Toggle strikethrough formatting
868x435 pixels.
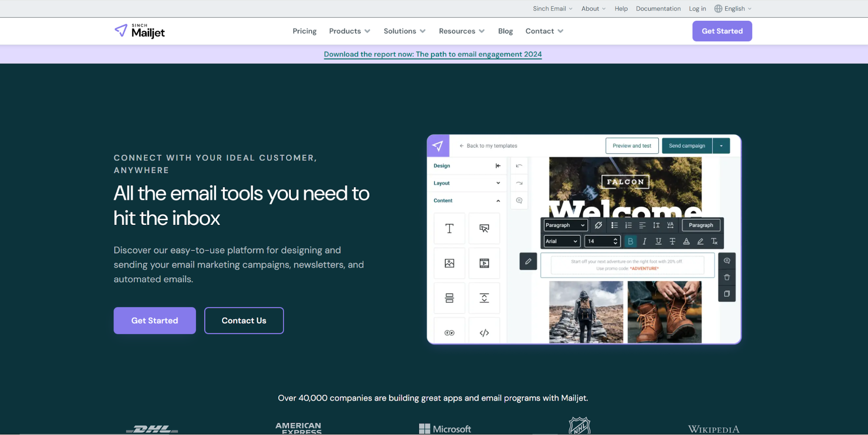[x=672, y=241]
